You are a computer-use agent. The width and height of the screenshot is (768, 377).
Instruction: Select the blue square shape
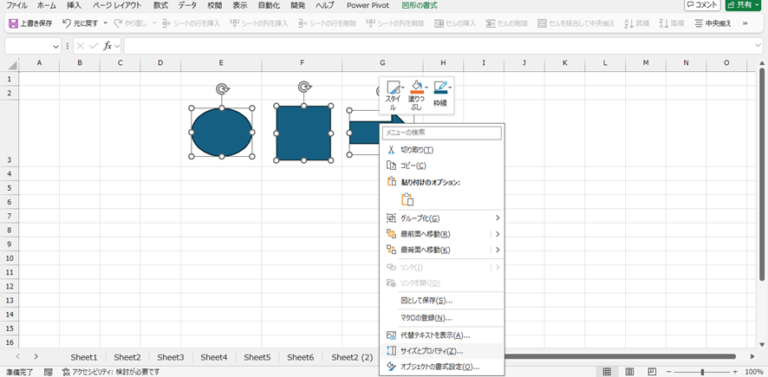point(304,133)
